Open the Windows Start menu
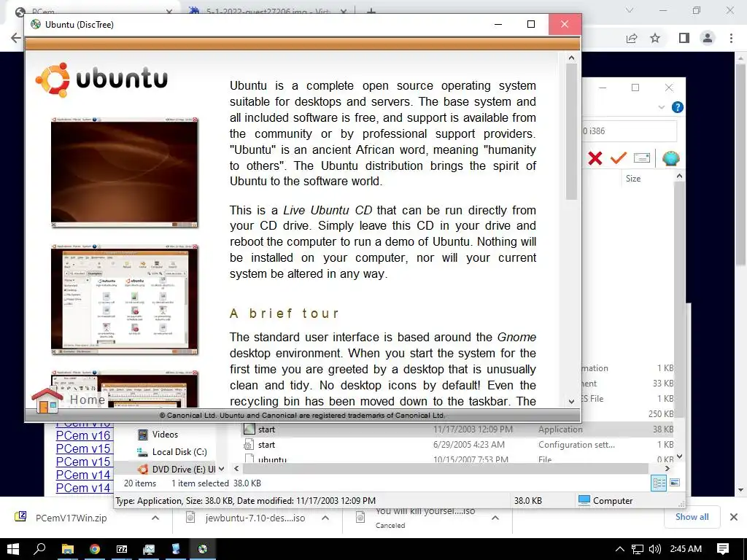The width and height of the screenshot is (747, 560). coord(13,549)
